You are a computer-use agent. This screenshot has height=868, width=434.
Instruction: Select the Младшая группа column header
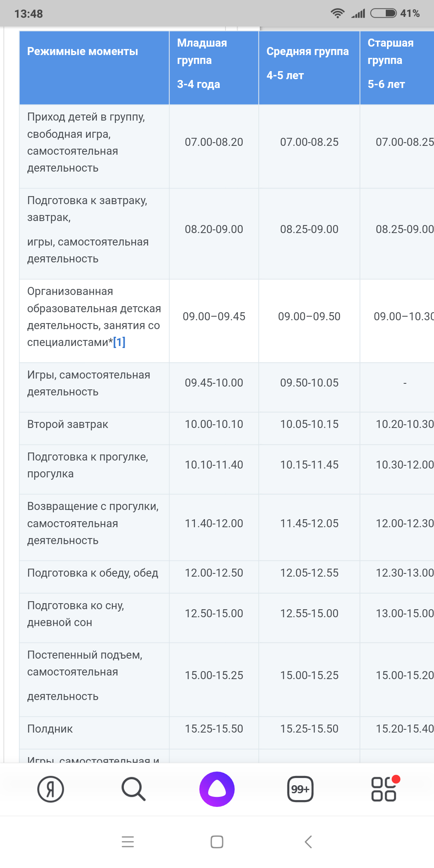click(214, 68)
